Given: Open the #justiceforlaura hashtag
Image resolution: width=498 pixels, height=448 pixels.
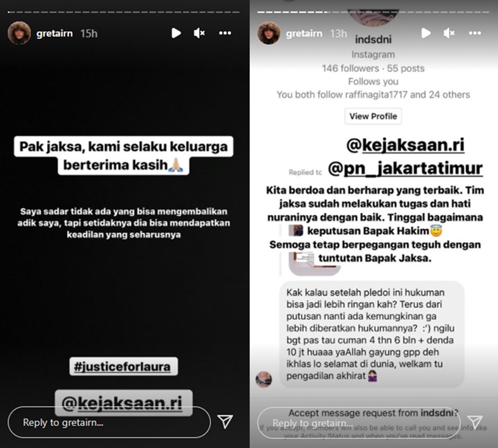Looking at the screenshot, I should (124, 366).
